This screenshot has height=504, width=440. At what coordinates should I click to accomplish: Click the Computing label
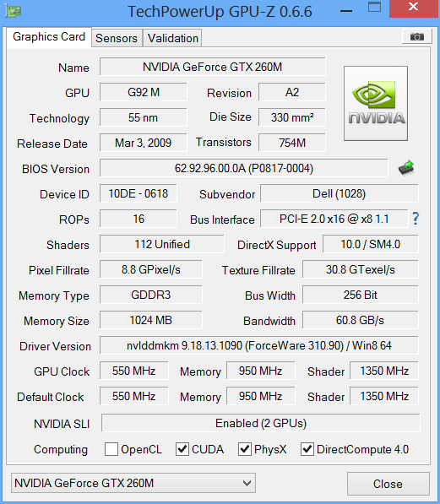click(x=61, y=450)
